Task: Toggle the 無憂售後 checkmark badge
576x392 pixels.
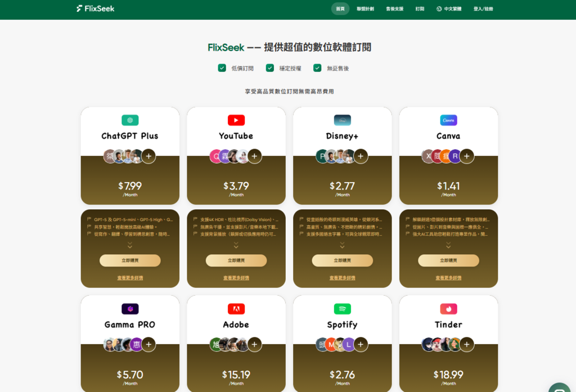Action: [x=318, y=67]
